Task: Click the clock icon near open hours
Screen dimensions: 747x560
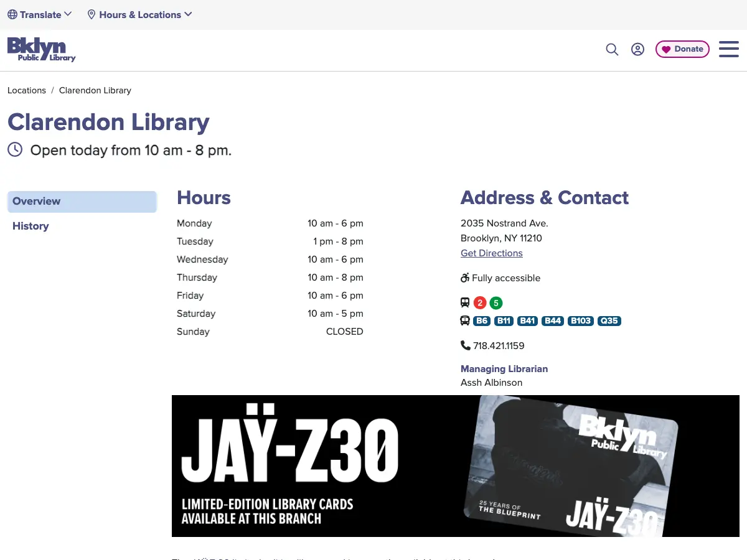Action: (x=15, y=149)
